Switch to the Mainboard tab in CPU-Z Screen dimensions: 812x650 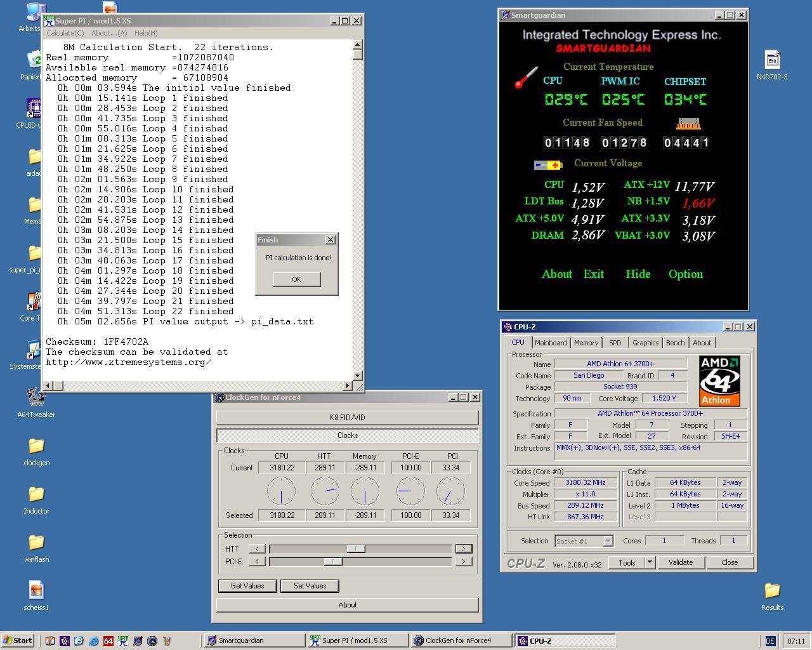551,343
